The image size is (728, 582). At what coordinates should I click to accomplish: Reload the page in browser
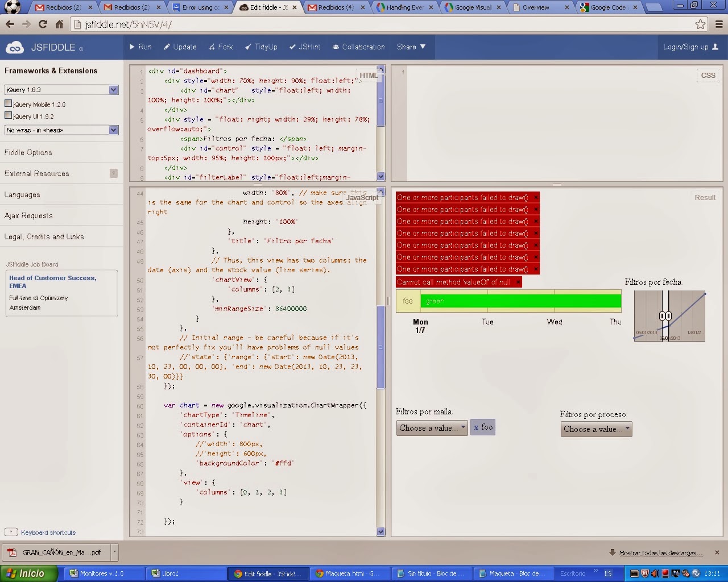pos(43,24)
